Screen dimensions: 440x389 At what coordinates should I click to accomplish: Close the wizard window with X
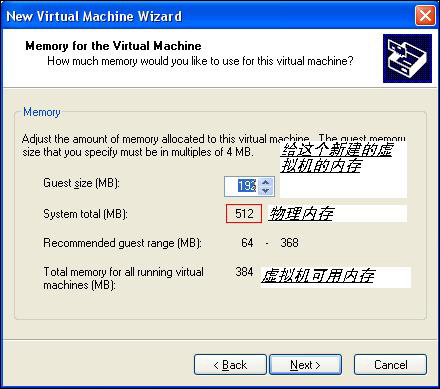(425, 16)
